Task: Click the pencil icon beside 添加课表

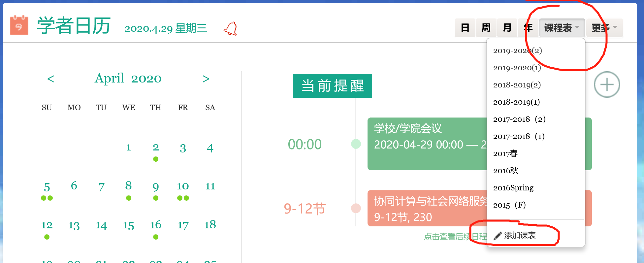Action: [x=498, y=236]
